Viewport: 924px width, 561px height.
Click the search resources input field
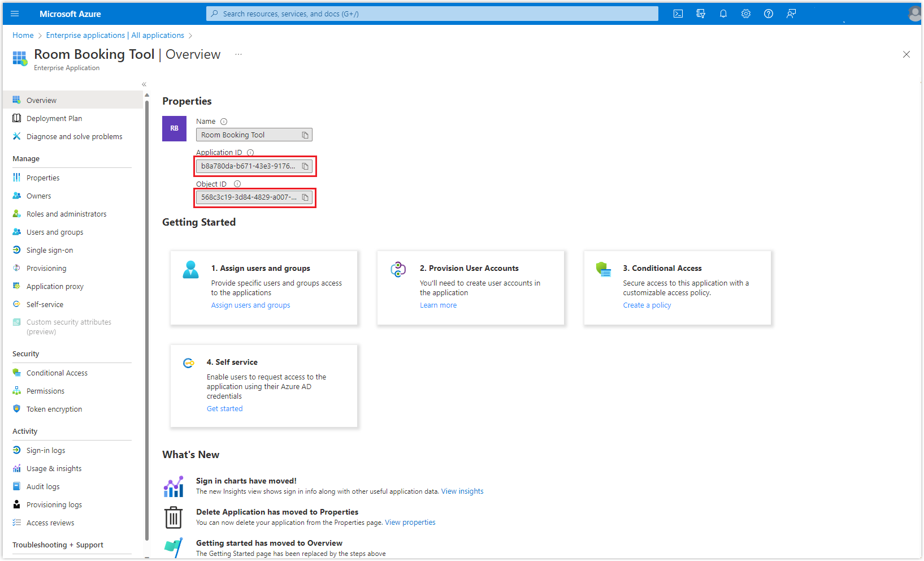[431, 13]
